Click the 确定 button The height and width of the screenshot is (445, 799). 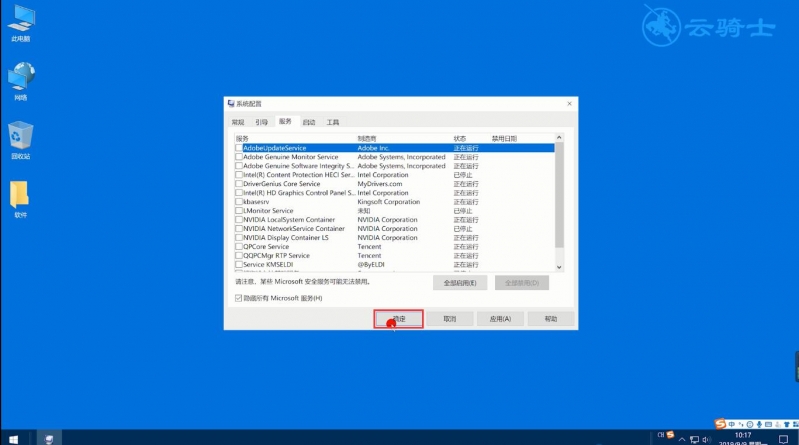(398, 319)
